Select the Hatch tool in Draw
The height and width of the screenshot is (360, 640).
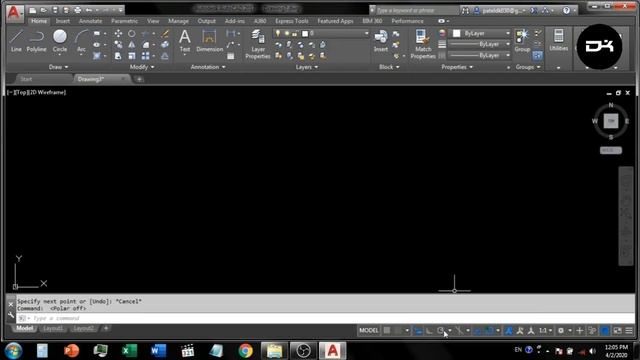click(x=97, y=56)
